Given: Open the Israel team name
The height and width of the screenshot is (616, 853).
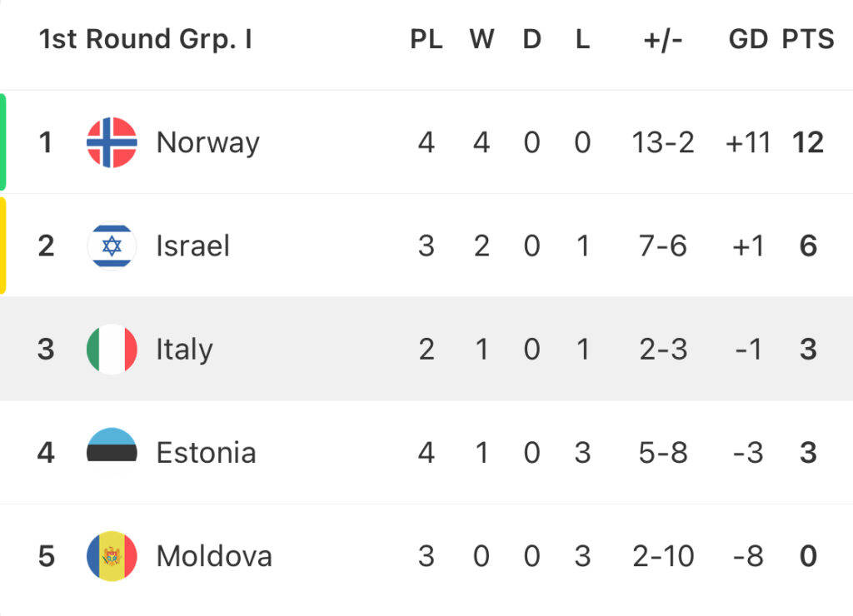Looking at the screenshot, I should (192, 246).
